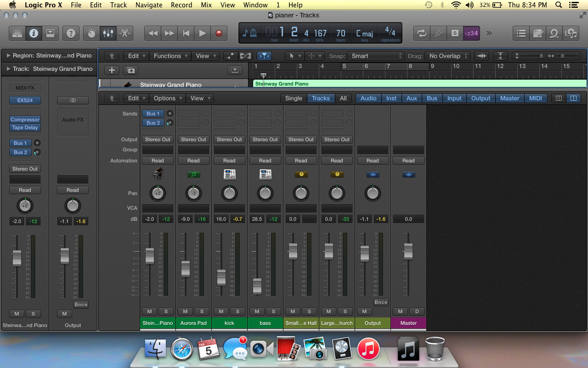This screenshot has height=368, width=588.
Task: Click the Aurora Pad pan knob
Action: point(193,194)
